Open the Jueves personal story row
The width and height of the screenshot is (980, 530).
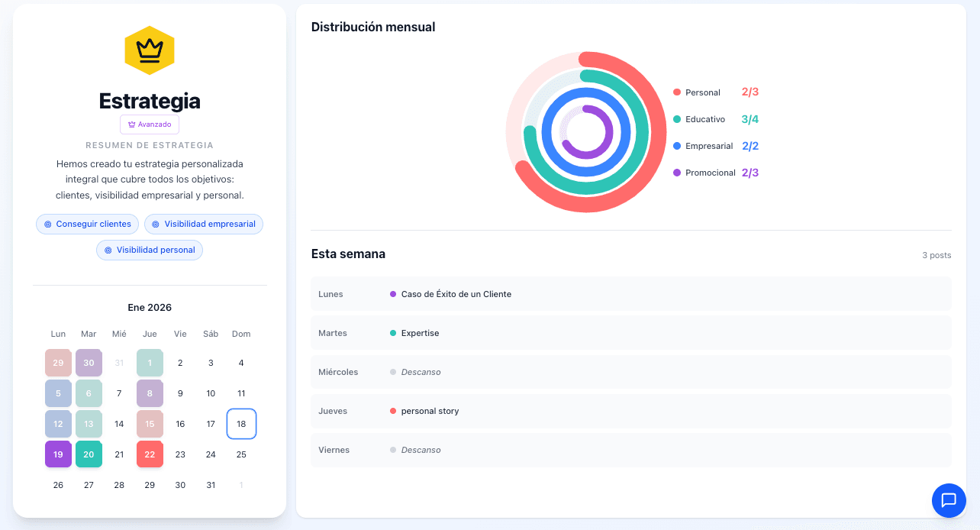click(x=630, y=411)
